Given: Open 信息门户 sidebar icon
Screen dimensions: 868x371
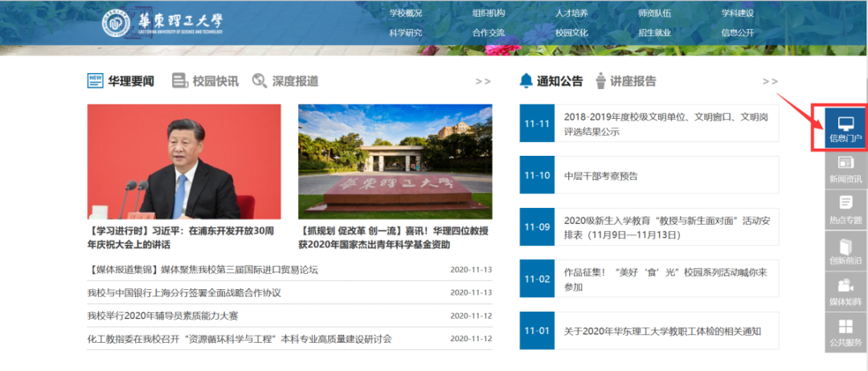Looking at the screenshot, I should pyautogui.click(x=845, y=128).
